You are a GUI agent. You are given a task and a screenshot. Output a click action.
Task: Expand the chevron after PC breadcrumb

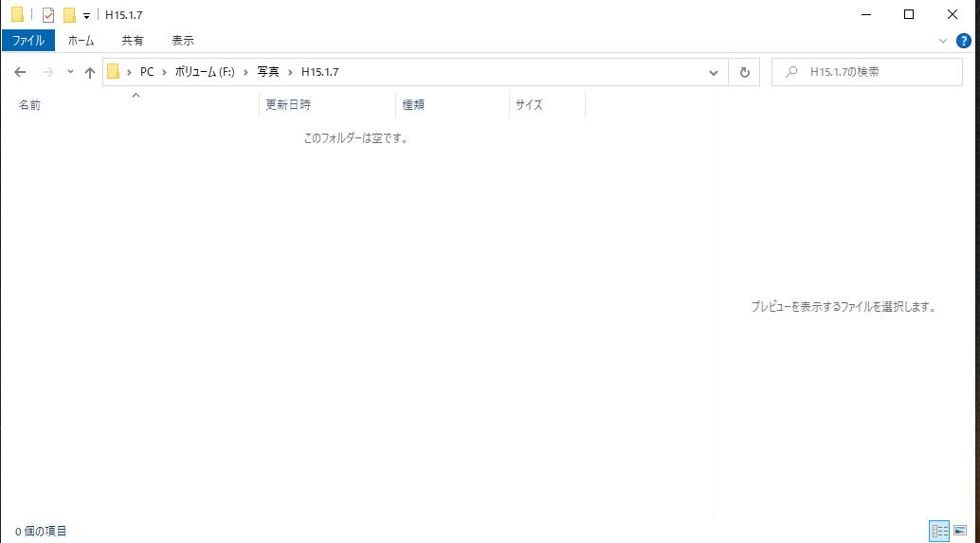point(164,72)
